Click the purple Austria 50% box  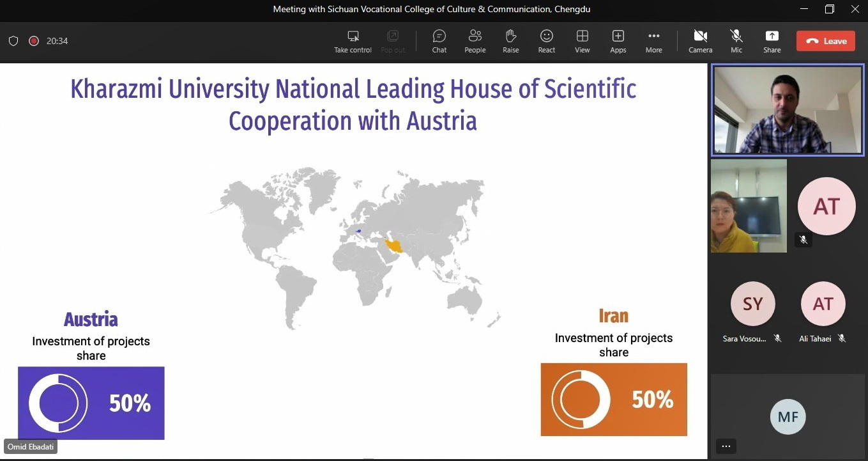coord(91,403)
